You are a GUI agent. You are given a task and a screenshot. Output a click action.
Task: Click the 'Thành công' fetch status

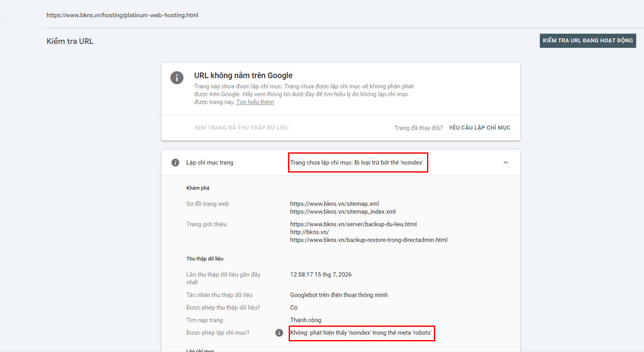point(306,320)
